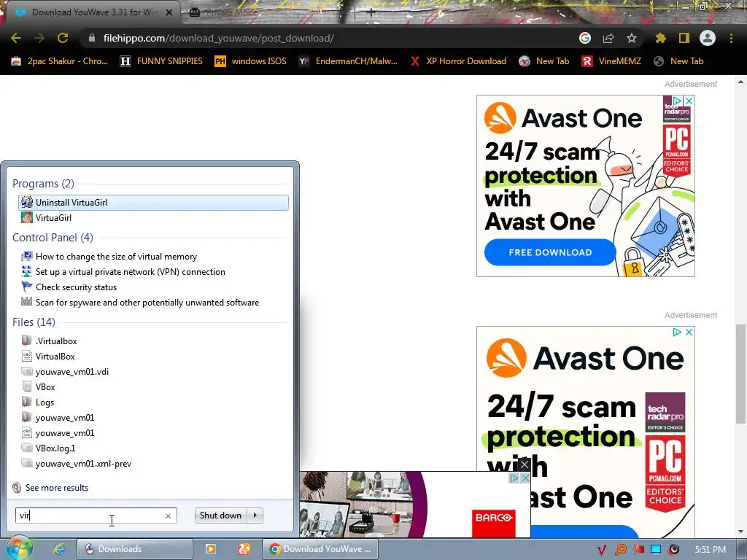The height and width of the screenshot is (560, 747).
Task: Bookmark this page with star icon
Action: click(632, 38)
